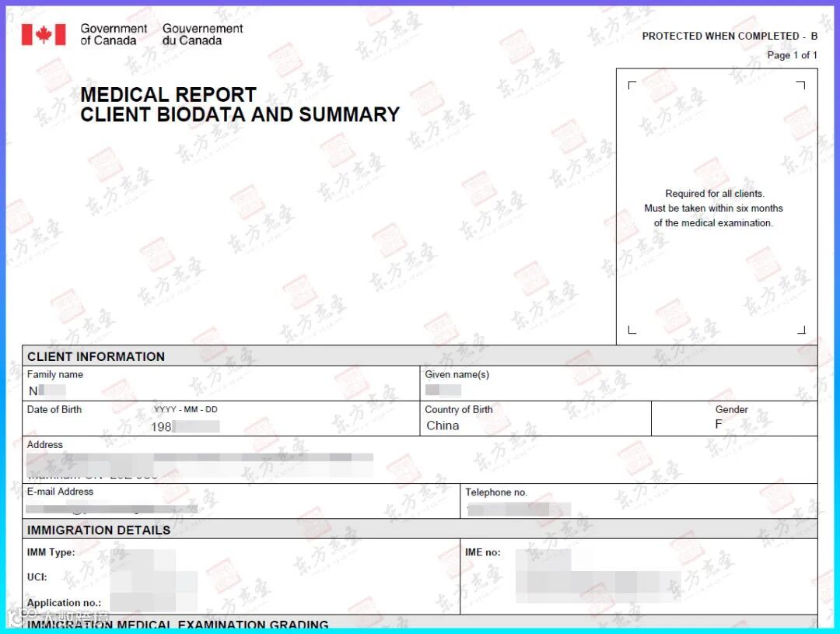Click the blurred e-mail value field
This screenshot has width=840, height=634.
[111, 509]
